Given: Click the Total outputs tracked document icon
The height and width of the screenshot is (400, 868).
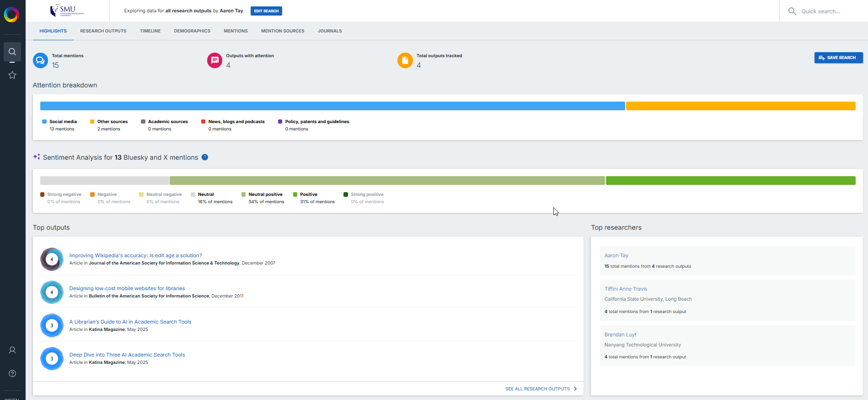Looking at the screenshot, I should (405, 60).
